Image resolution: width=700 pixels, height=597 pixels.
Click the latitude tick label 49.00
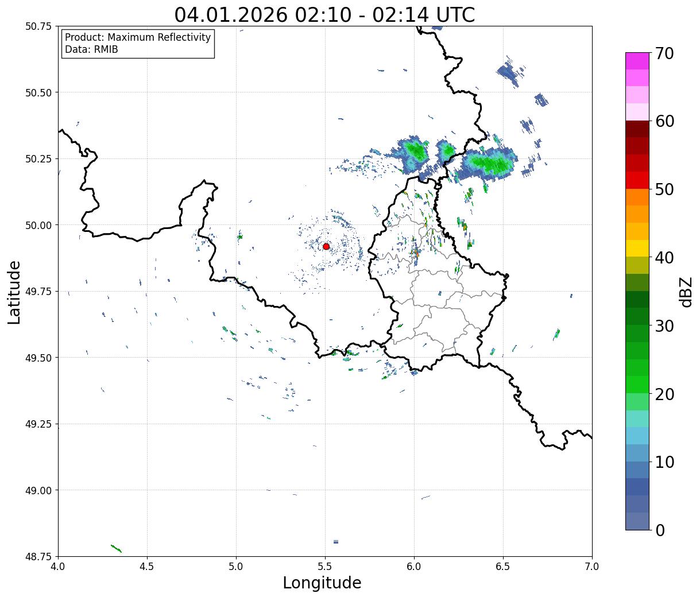tap(38, 490)
